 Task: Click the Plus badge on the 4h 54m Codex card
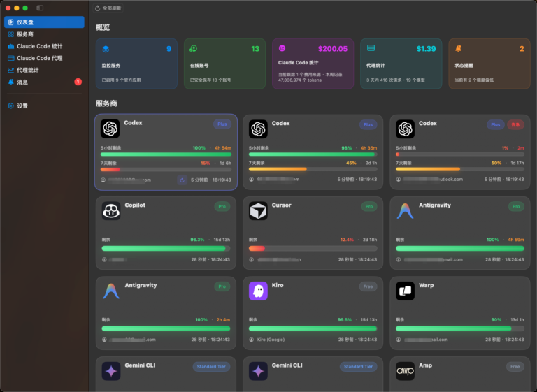(x=222, y=124)
